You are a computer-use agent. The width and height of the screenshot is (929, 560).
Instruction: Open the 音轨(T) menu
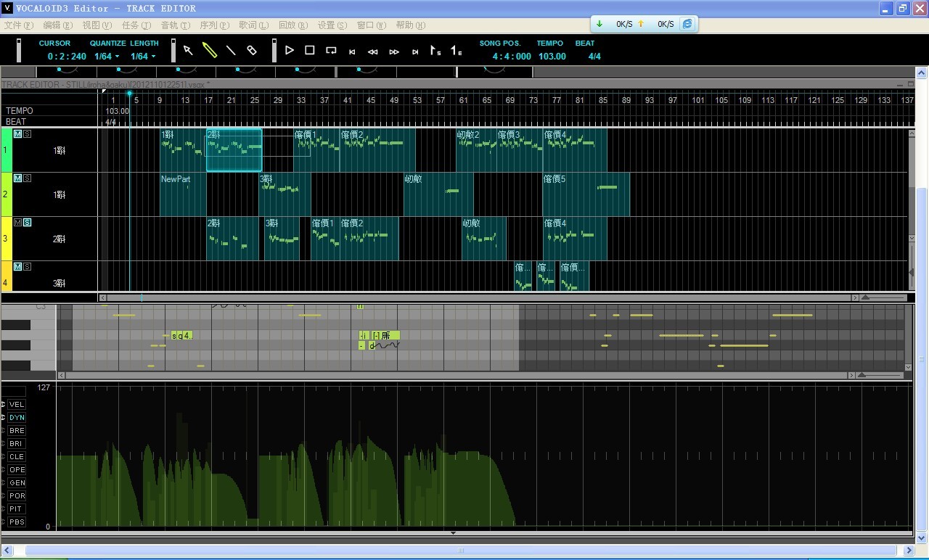click(176, 25)
